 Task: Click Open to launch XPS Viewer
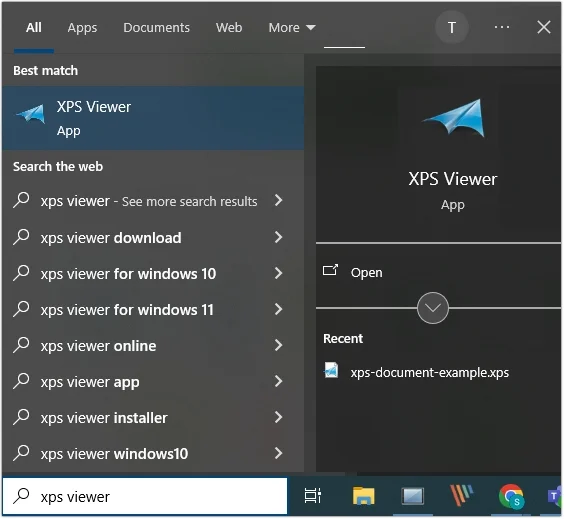(x=366, y=272)
